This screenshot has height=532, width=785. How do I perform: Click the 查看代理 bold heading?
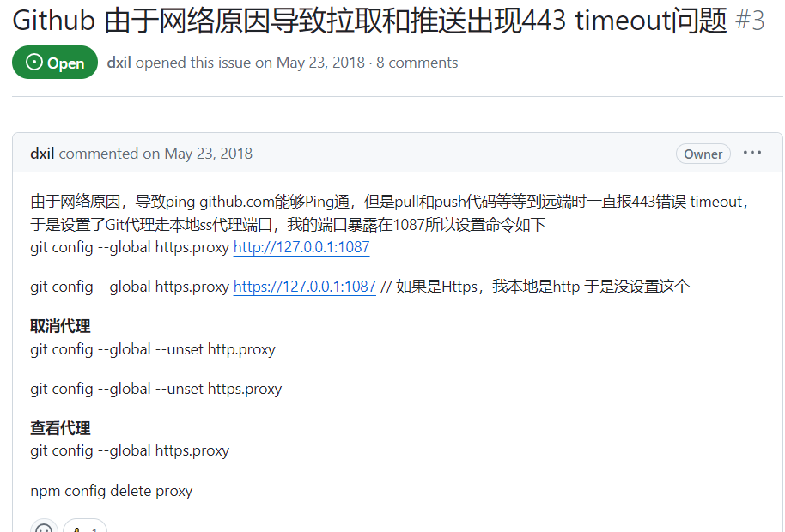[x=60, y=428]
